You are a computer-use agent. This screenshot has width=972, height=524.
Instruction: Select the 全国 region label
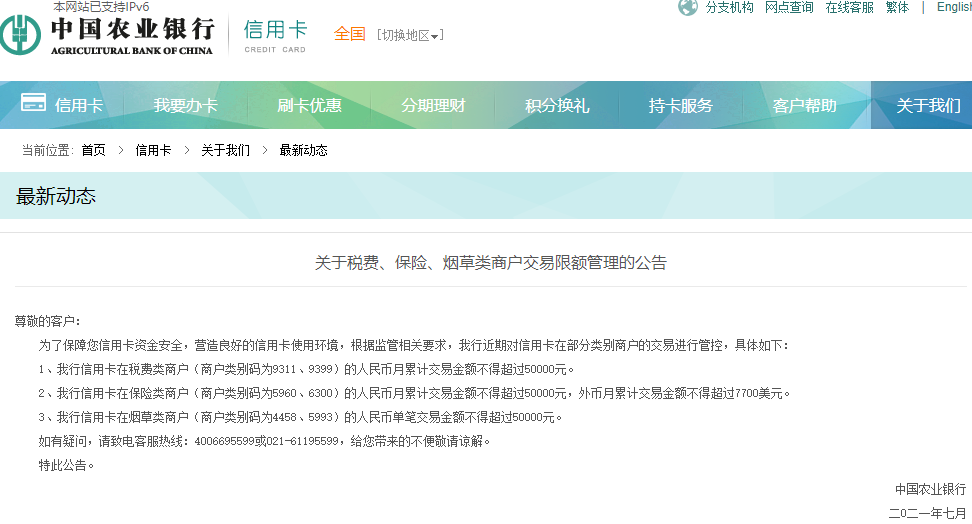pos(350,34)
